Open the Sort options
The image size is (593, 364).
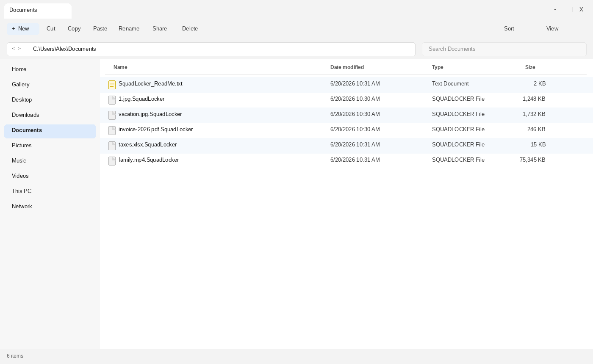coord(509,29)
